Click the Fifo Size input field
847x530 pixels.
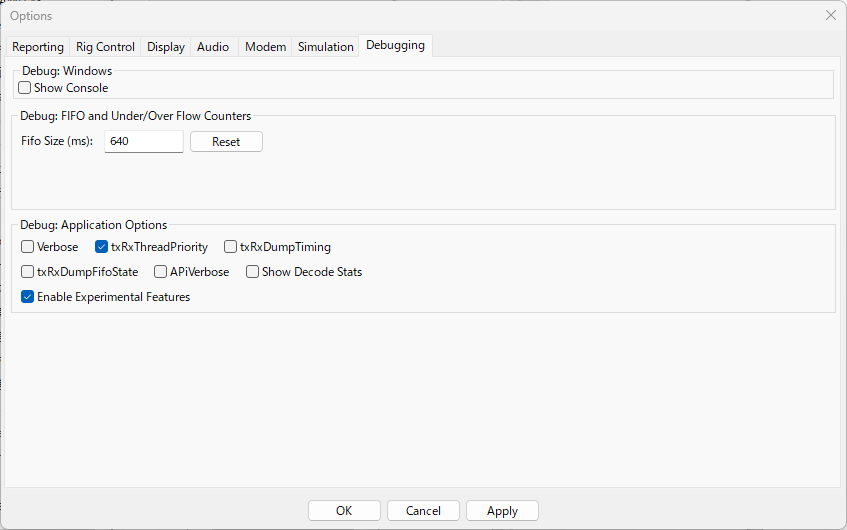[143, 142]
